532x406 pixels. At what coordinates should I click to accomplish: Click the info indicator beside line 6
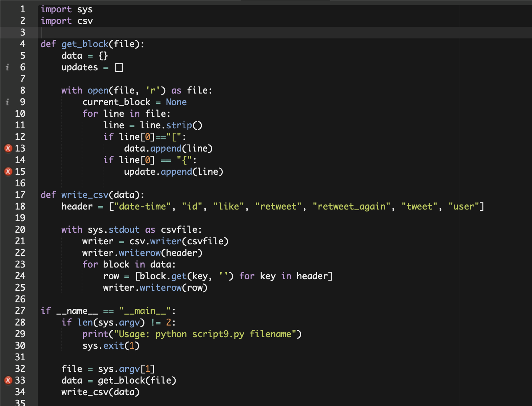(x=8, y=67)
